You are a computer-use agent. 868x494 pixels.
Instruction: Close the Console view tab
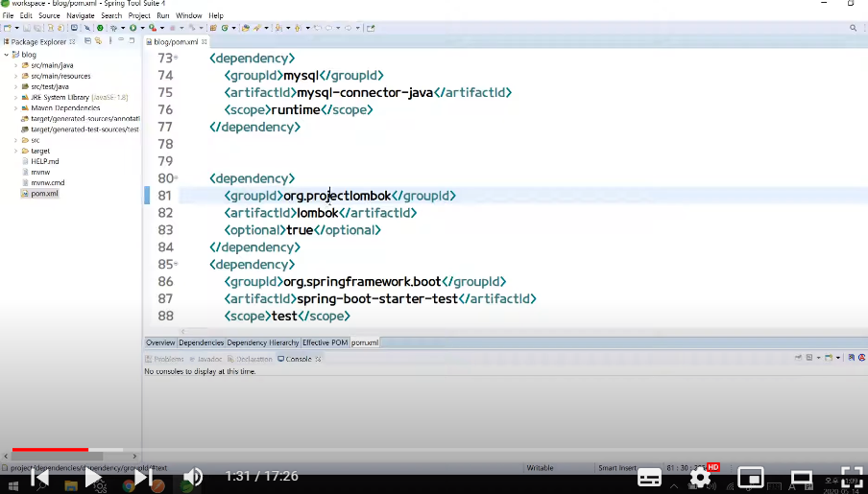[319, 359]
